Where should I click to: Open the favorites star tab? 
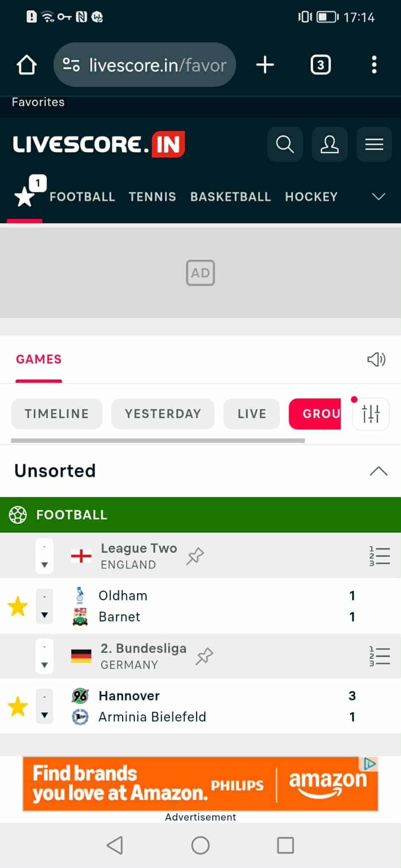25,197
